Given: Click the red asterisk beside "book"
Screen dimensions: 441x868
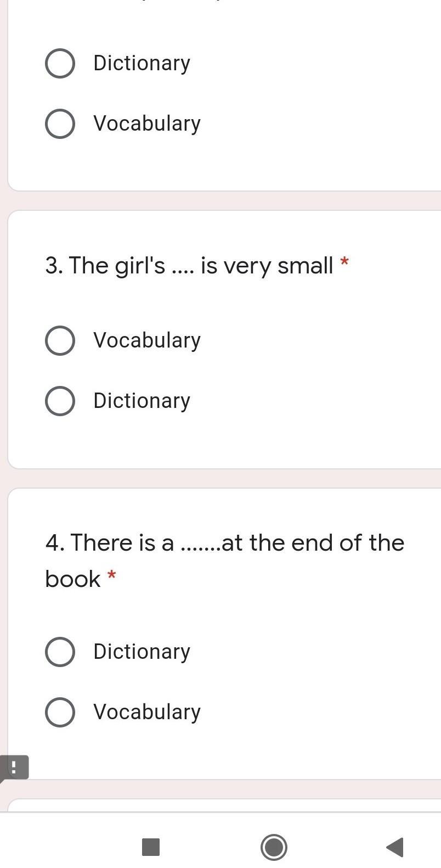Looking at the screenshot, I should pos(112,575).
